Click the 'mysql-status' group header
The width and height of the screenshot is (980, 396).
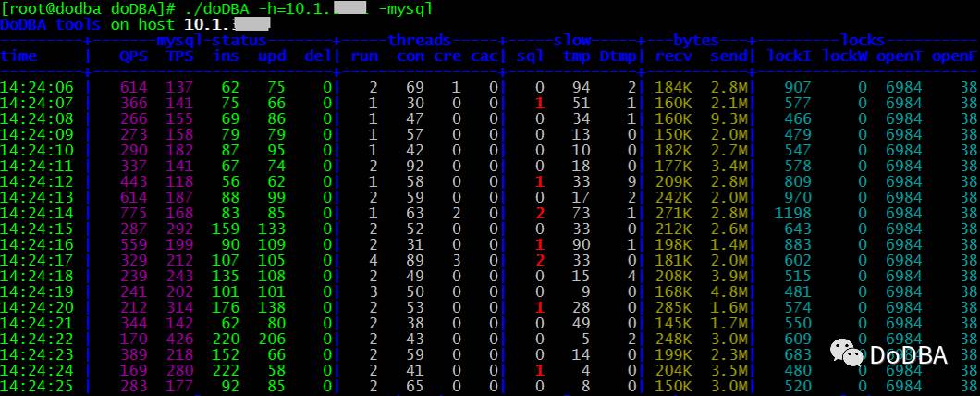(211, 41)
